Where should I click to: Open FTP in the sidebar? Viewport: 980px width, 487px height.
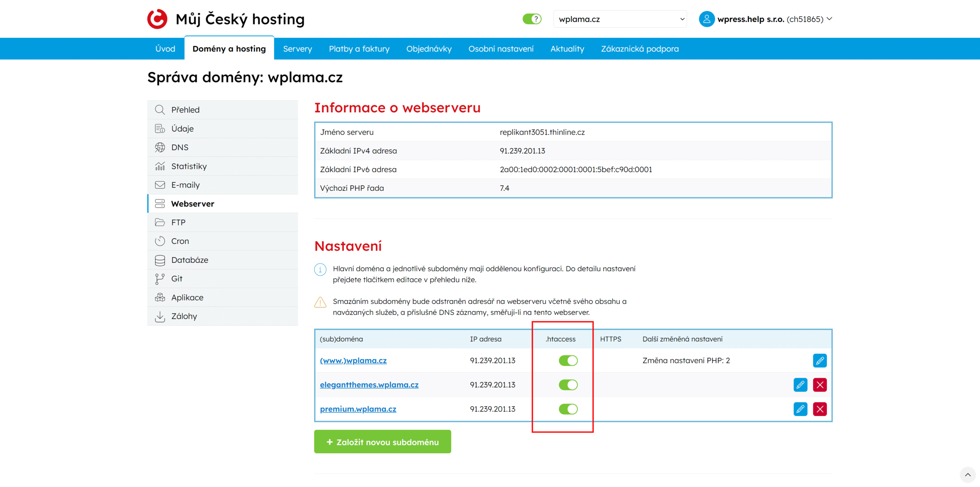click(x=222, y=222)
